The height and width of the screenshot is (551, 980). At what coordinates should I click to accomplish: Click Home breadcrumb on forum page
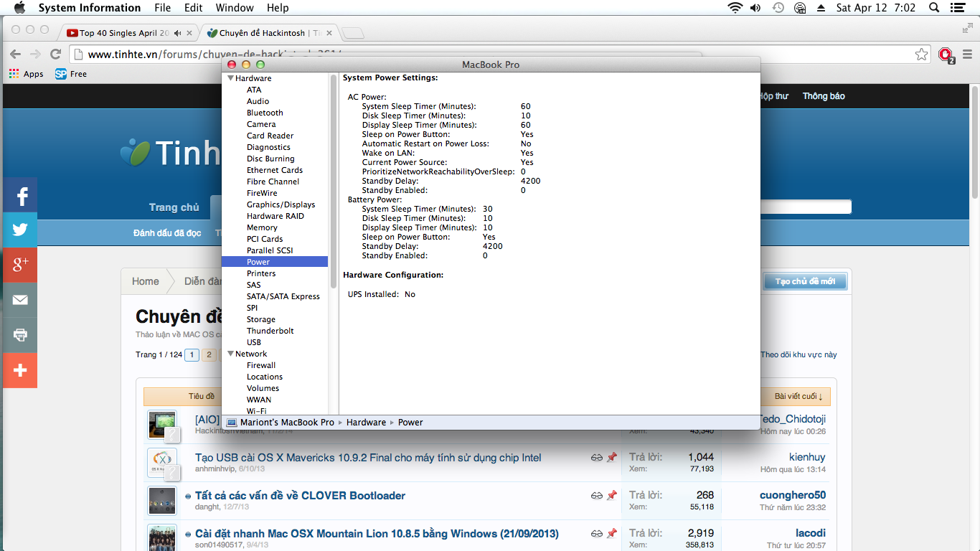pyautogui.click(x=146, y=281)
